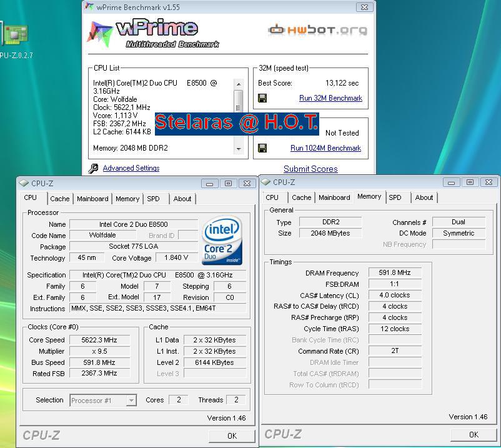Close the right CPU-Z window
The width and height of the screenshot is (501, 448).
(489, 182)
